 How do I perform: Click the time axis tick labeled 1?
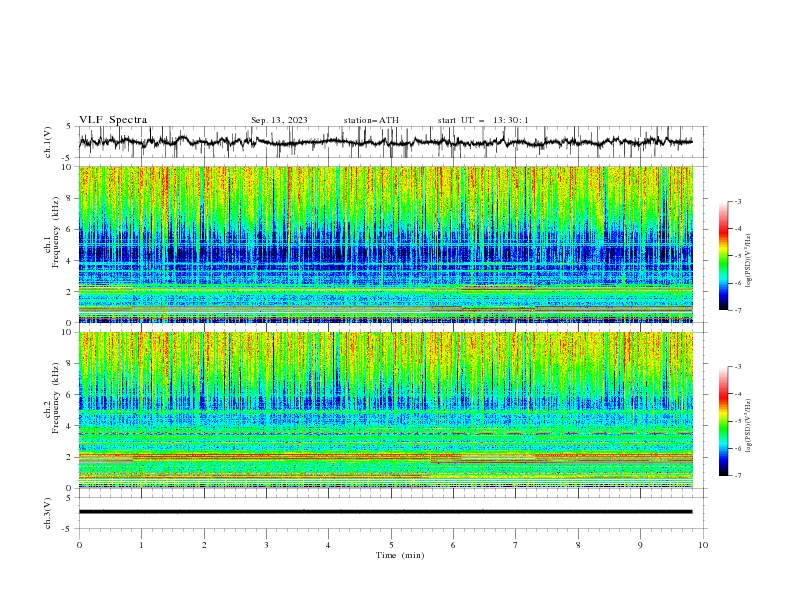pos(142,545)
